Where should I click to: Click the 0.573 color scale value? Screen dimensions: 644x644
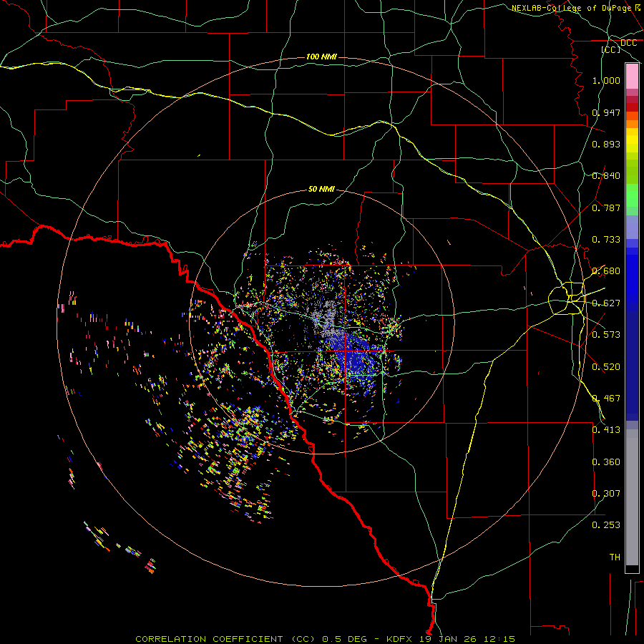pos(606,335)
